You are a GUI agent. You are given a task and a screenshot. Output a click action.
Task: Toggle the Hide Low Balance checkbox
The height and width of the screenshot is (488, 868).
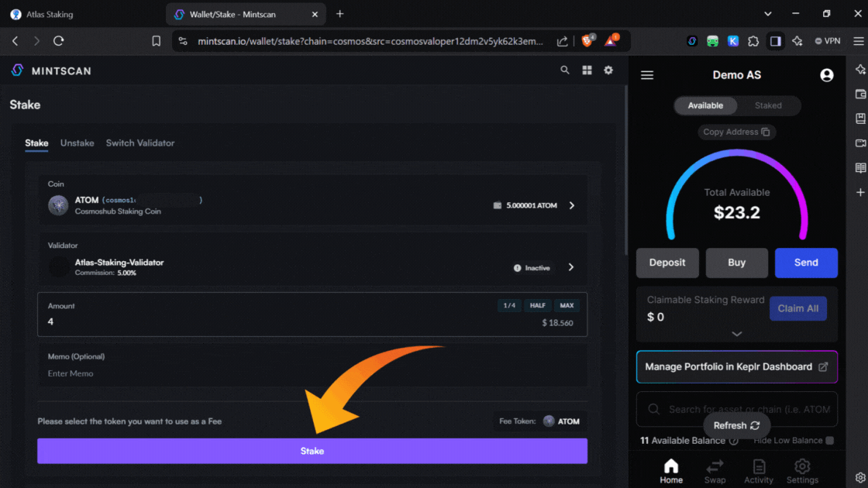click(830, 441)
